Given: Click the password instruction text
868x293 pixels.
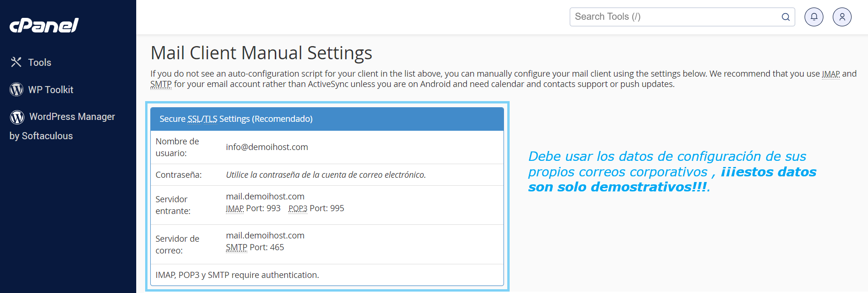Looking at the screenshot, I should (x=325, y=175).
